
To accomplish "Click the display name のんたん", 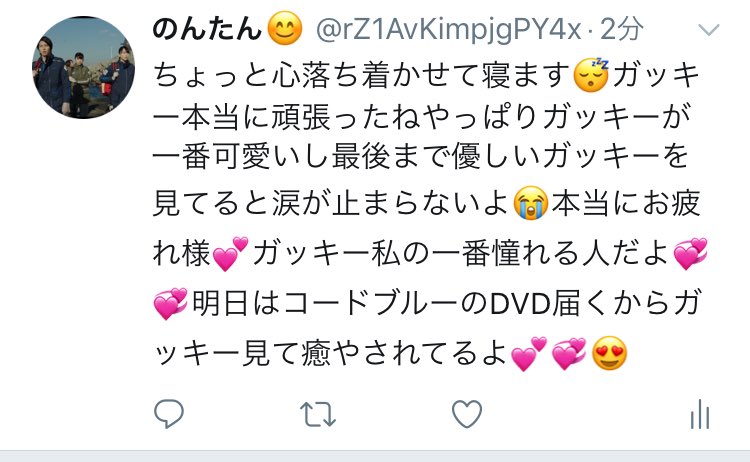I will pos(207,29).
